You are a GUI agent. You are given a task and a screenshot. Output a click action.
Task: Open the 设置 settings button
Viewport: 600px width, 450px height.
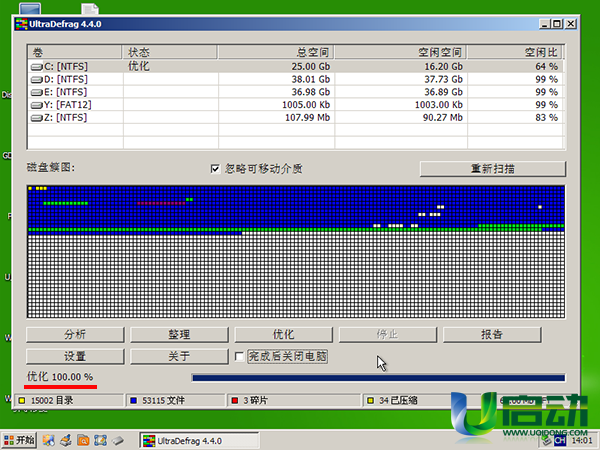pyautogui.click(x=75, y=356)
